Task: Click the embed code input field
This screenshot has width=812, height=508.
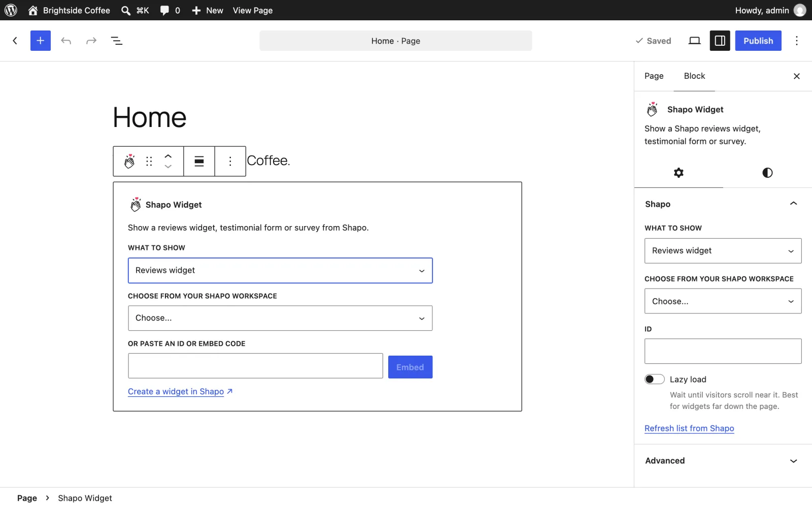Action: point(255,366)
